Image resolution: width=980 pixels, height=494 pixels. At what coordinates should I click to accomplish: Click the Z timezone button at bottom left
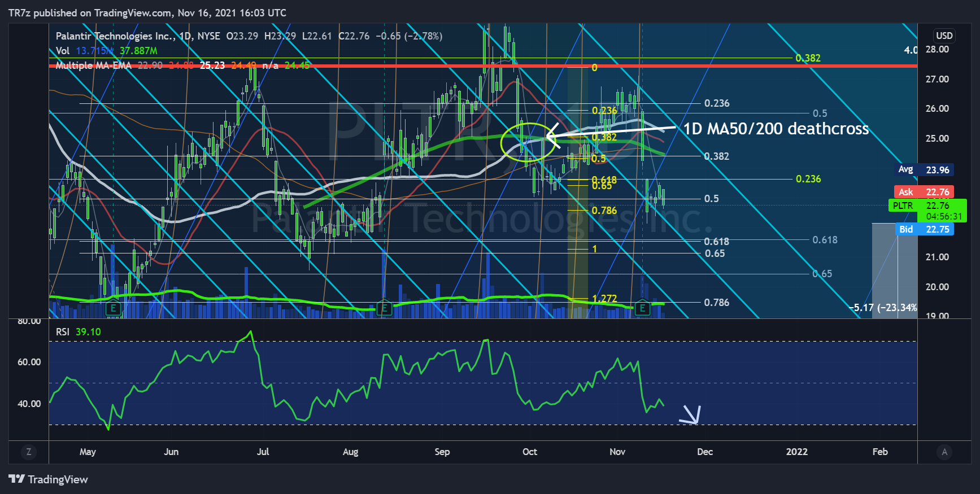[29, 452]
